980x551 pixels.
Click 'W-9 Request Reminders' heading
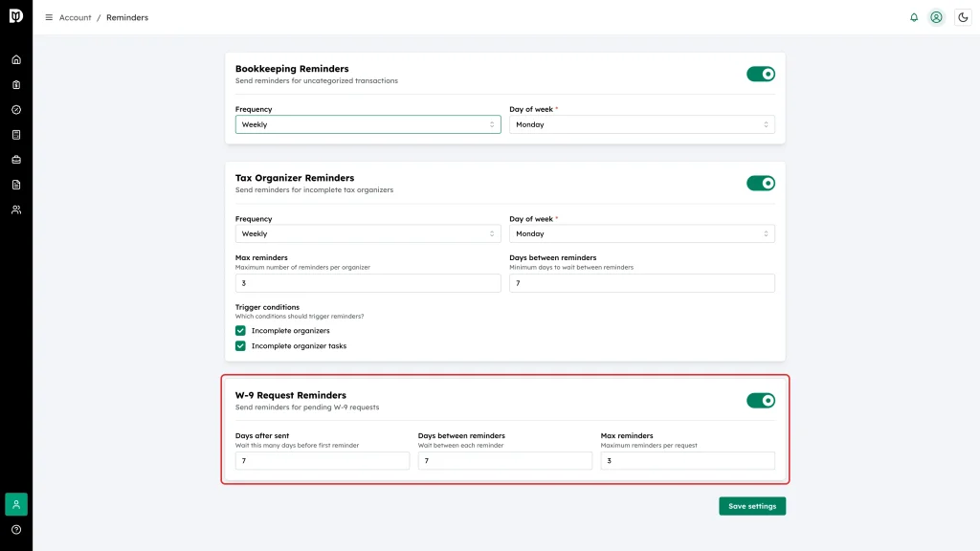tap(291, 395)
